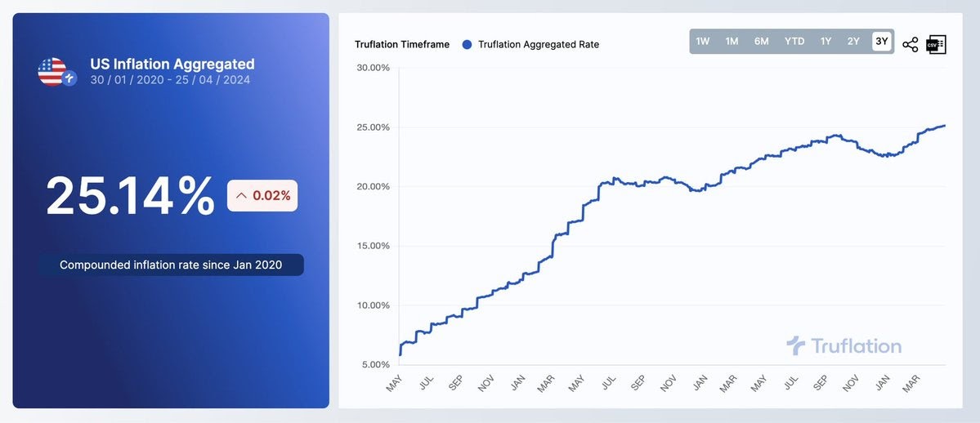Select the 1M timeframe

click(x=732, y=41)
